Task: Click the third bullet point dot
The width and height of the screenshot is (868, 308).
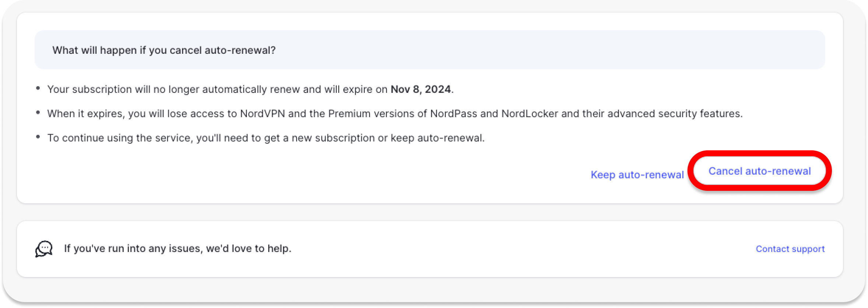Action: pyautogui.click(x=38, y=137)
